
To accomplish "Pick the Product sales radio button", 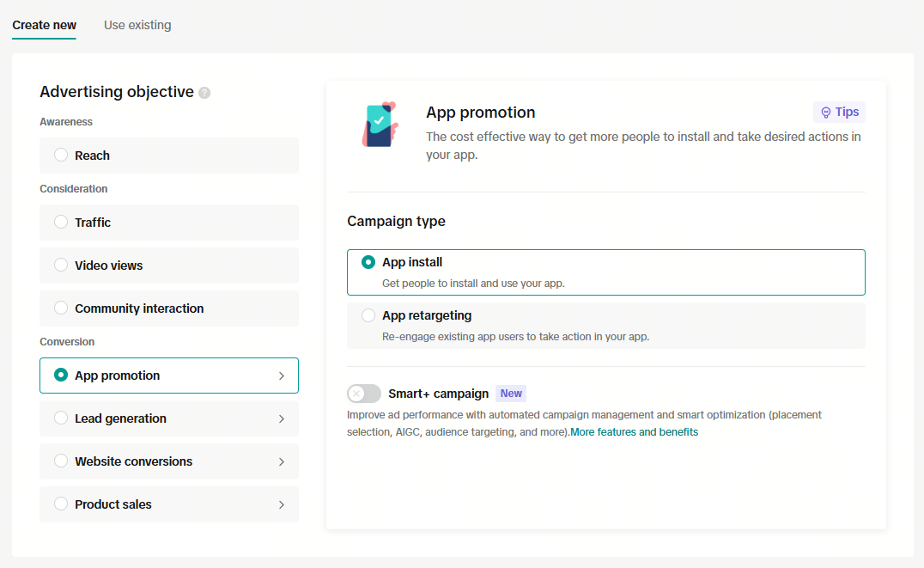I will click(x=61, y=504).
